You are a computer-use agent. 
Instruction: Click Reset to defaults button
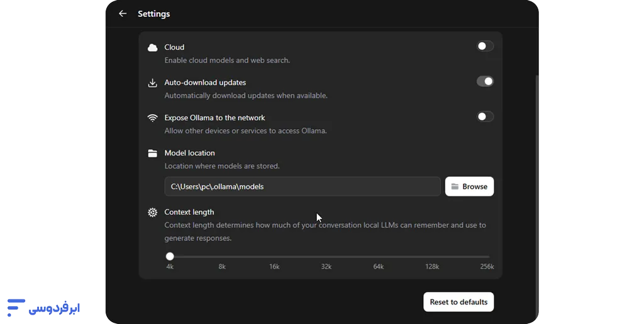click(x=458, y=302)
